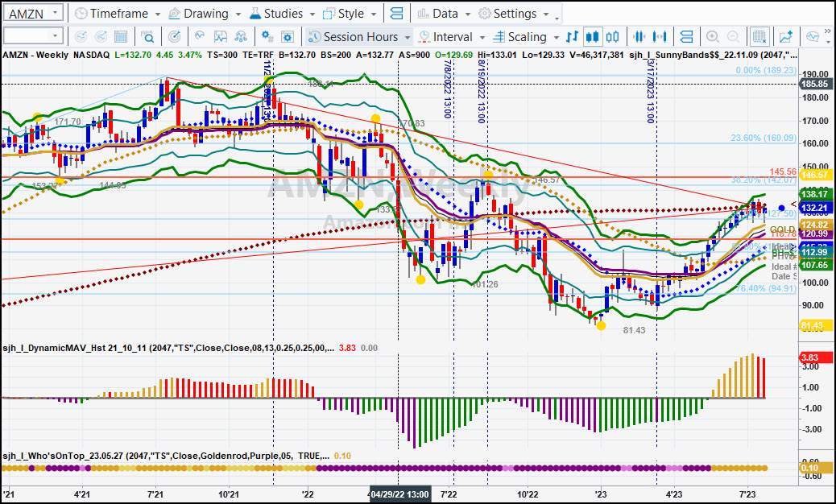Expand the Drawing dropdown arrow

click(x=238, y=14)
